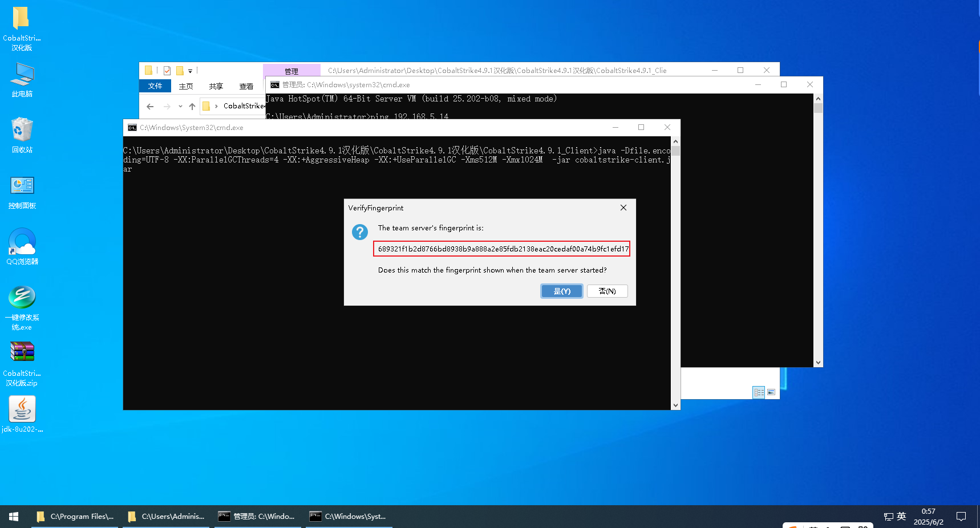The width and height of the screenshot is (980, 528).
Task: Open the 管理 contextual tab in Explorer
Action: (291, 71)
